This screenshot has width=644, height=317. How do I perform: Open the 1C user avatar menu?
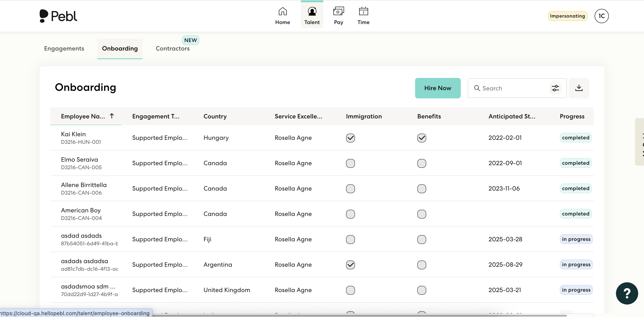tap(601, 16)
